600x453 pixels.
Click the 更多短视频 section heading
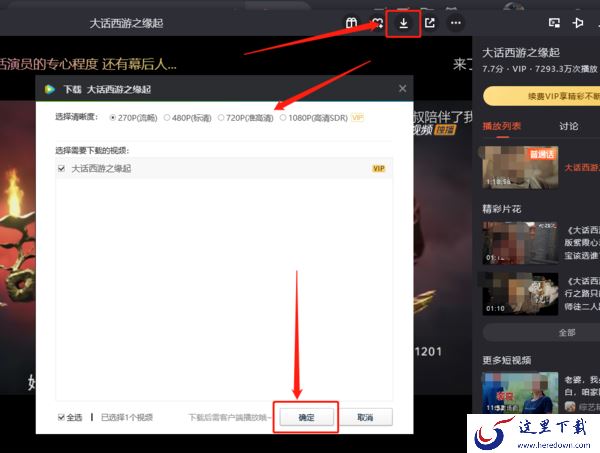506,360
